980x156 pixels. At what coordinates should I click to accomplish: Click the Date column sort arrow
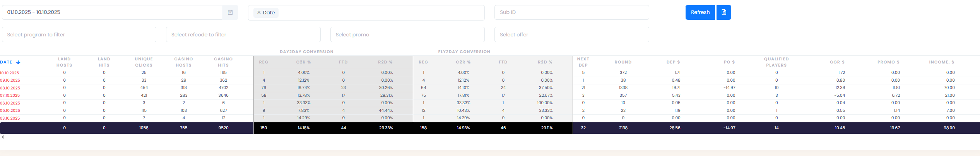(x=18, y=62)
